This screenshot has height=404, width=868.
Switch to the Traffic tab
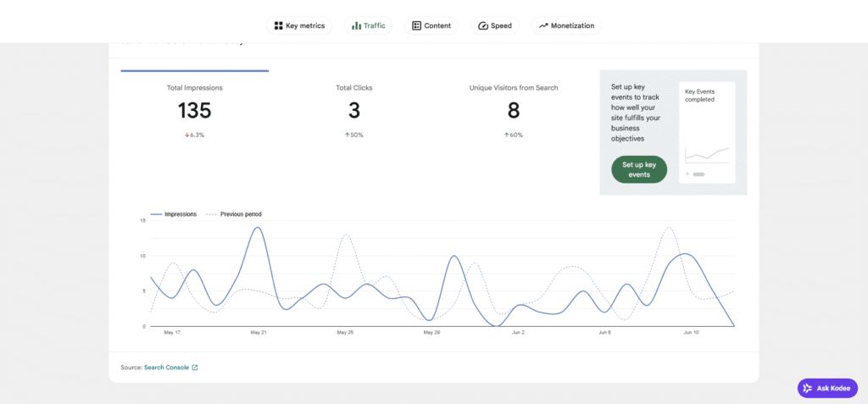368,25
